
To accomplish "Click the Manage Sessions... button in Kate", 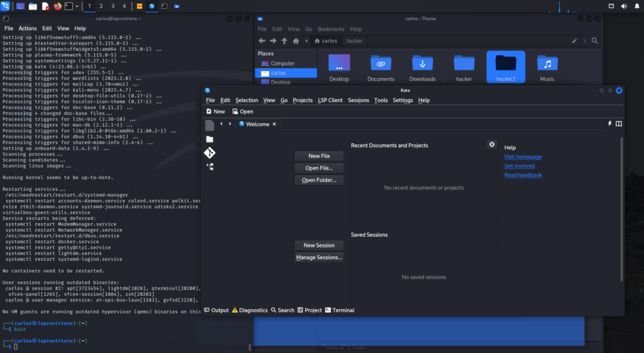I will point(319,257).
